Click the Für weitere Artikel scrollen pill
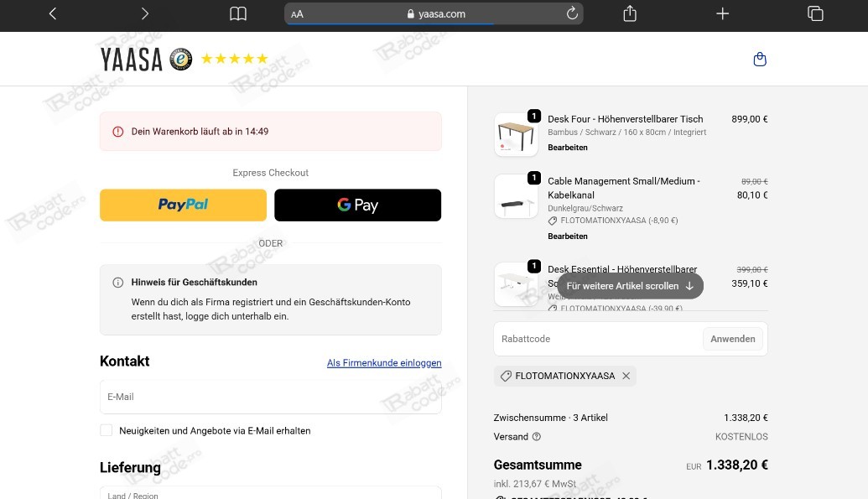This screenshot has width=868, height=499. [x=630, y=286]
